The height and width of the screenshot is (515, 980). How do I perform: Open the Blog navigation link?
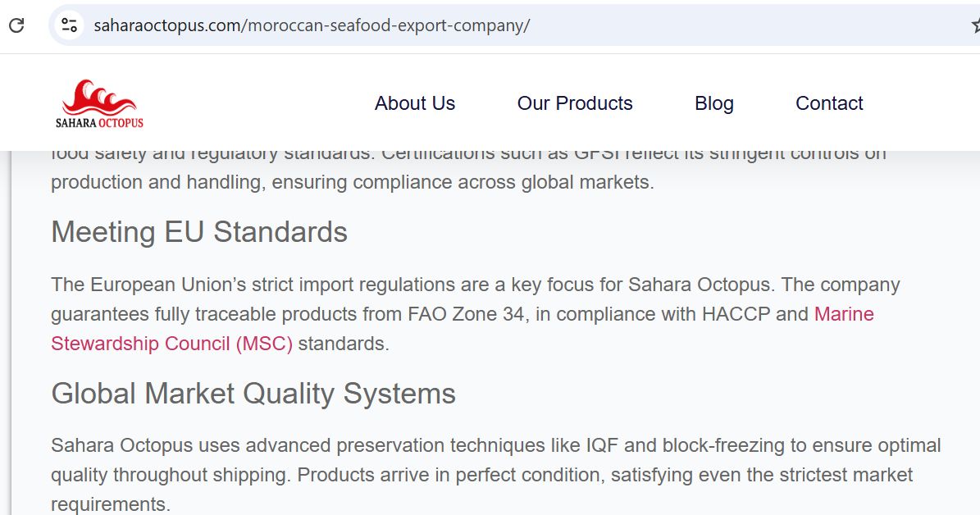(713, 103)
